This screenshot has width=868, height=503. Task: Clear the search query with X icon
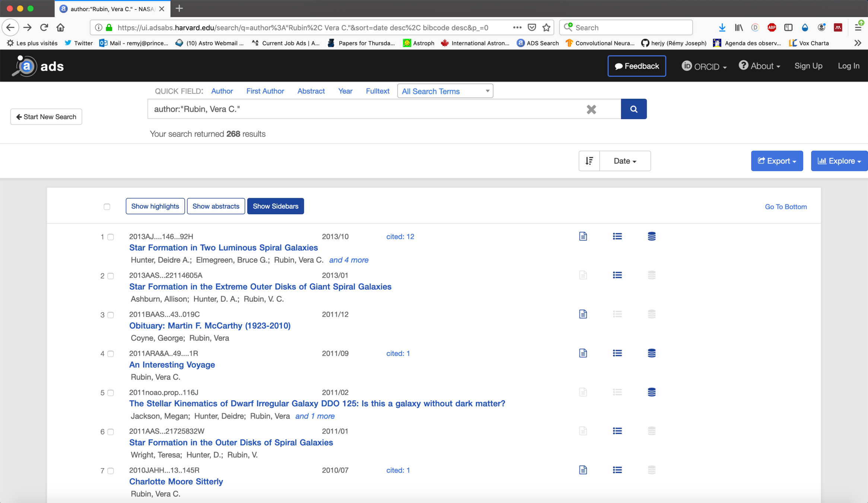591,109
